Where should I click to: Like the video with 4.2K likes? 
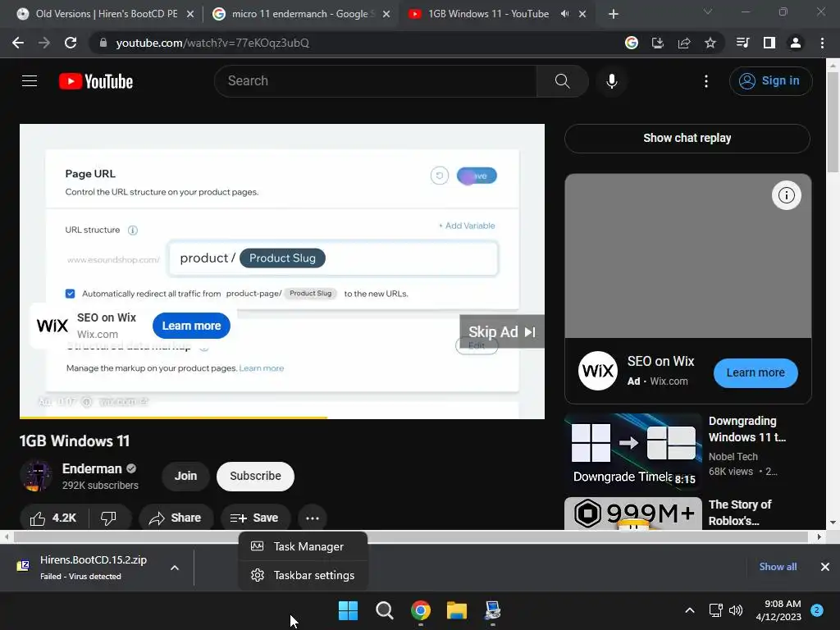(53, 518)
